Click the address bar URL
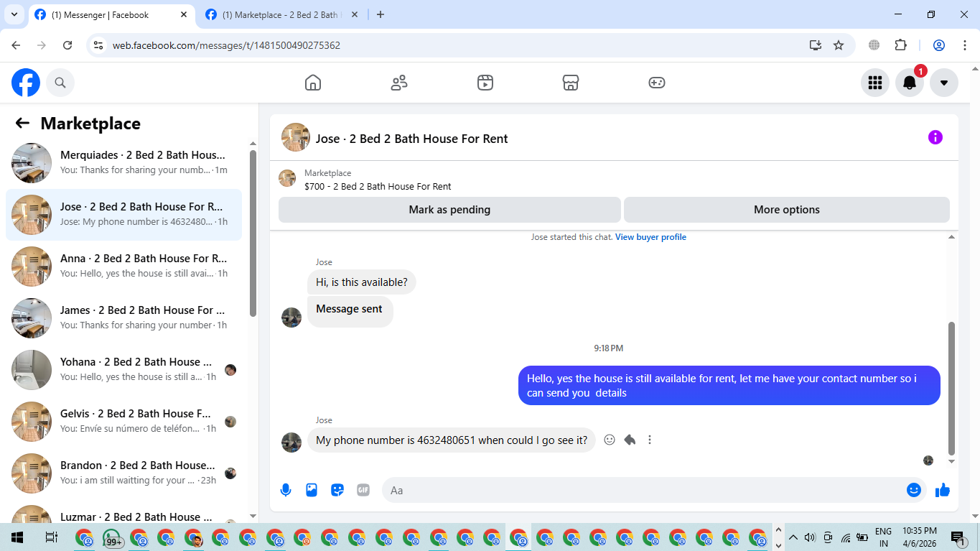Screen dimensions: 980x551 226,45
